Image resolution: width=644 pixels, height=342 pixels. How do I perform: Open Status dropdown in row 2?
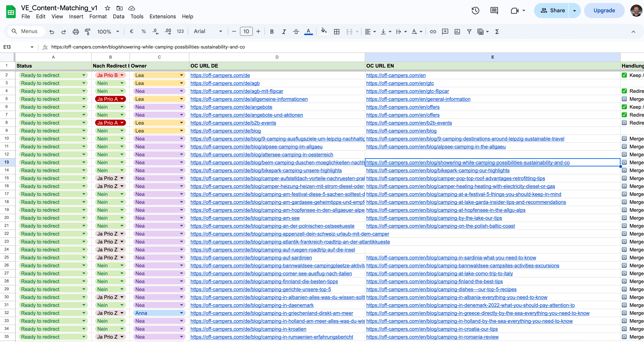click(x=84, y=75)
